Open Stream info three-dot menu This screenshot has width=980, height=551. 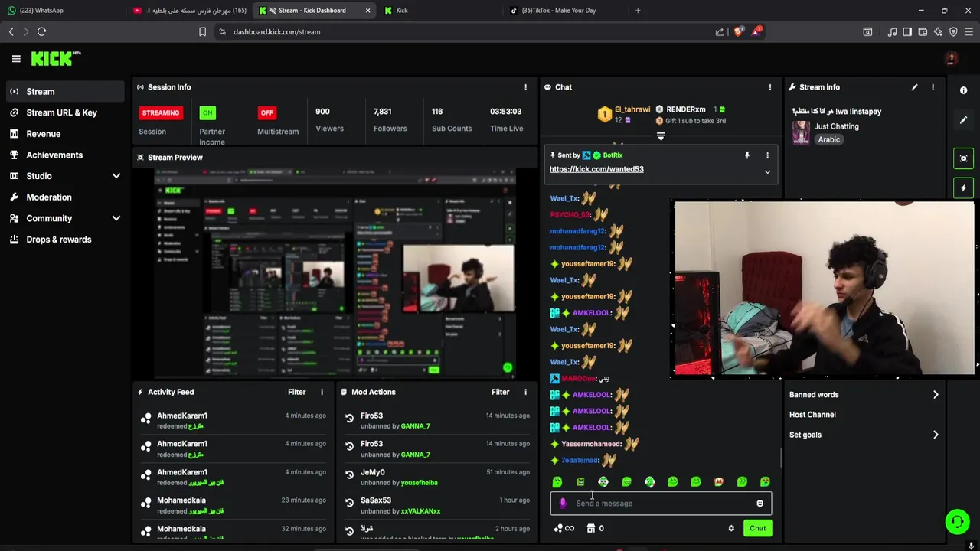933,87
